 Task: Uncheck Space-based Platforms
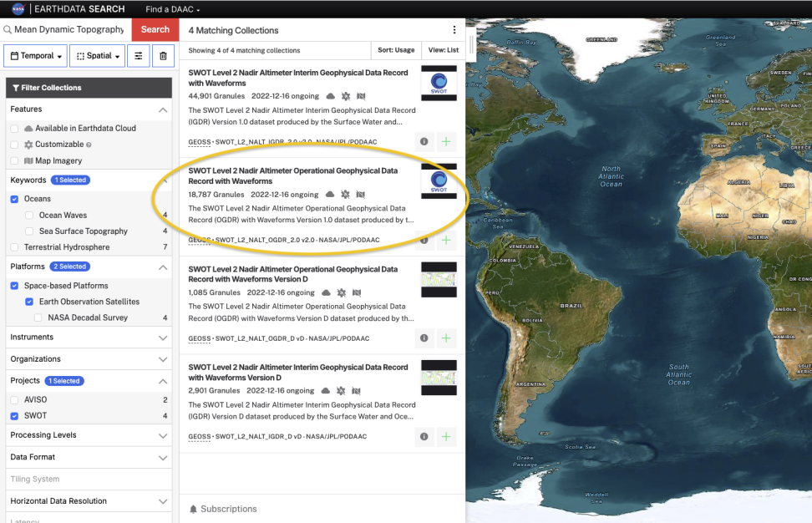(14, 286)
